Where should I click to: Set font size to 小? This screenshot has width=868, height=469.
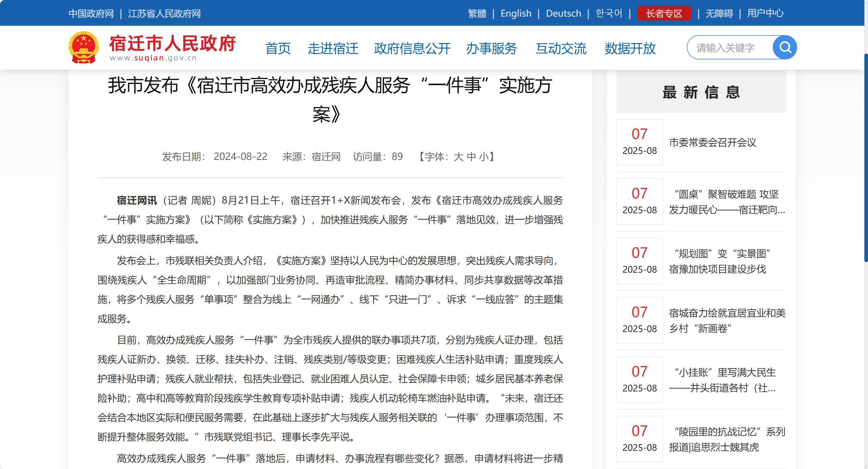click(483, 157)
